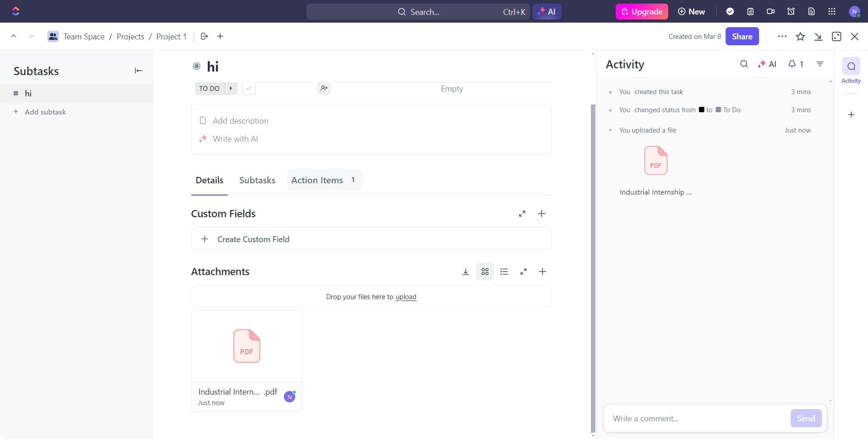The width and height of the screenshot is (868, 439).
Task: Expand the Custom Fields section fullscreen
Action: [x=522, y=214]
